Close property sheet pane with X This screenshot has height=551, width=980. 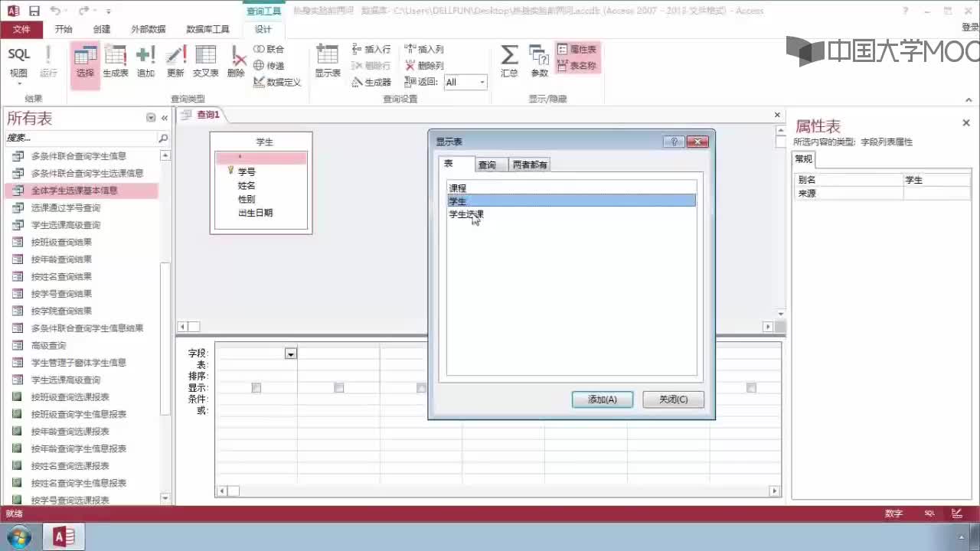pos(966,123)
